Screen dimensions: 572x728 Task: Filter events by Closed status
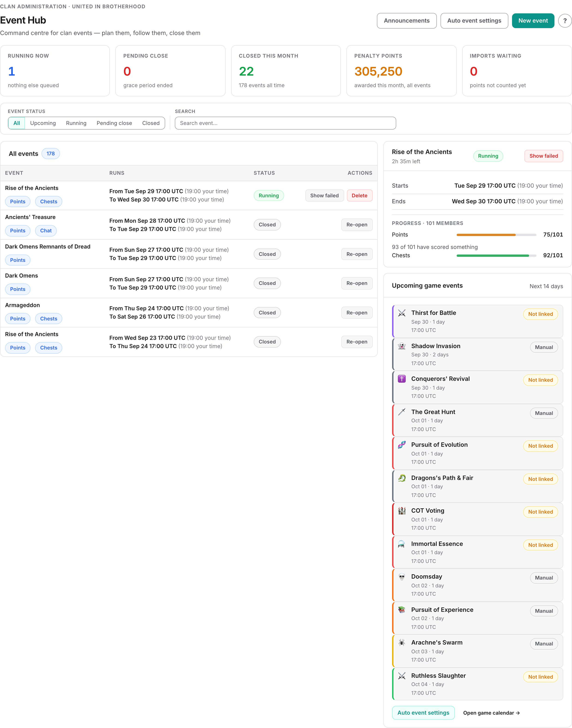point(151,123)
